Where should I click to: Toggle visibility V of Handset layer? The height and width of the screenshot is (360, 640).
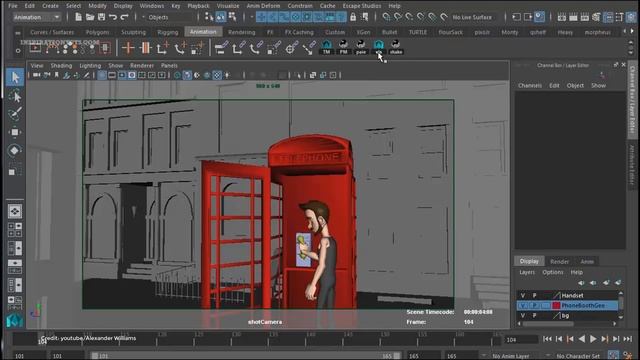[x=523, y=295]
